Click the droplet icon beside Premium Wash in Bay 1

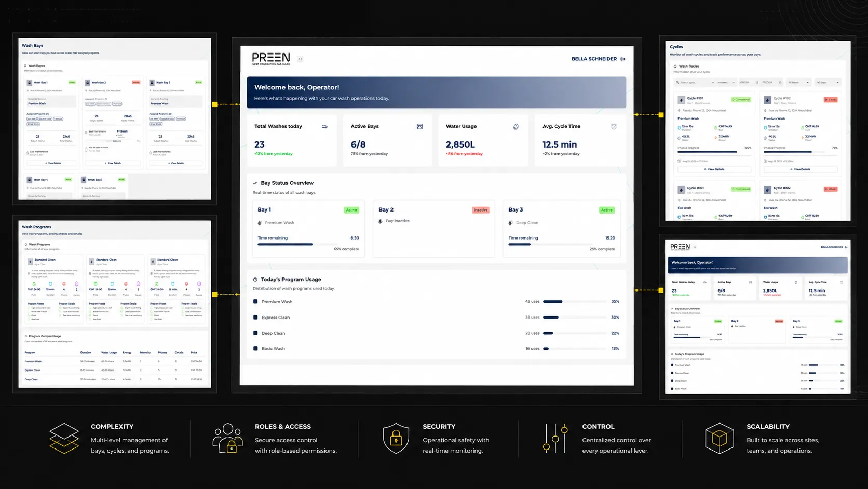coord(260,223)
